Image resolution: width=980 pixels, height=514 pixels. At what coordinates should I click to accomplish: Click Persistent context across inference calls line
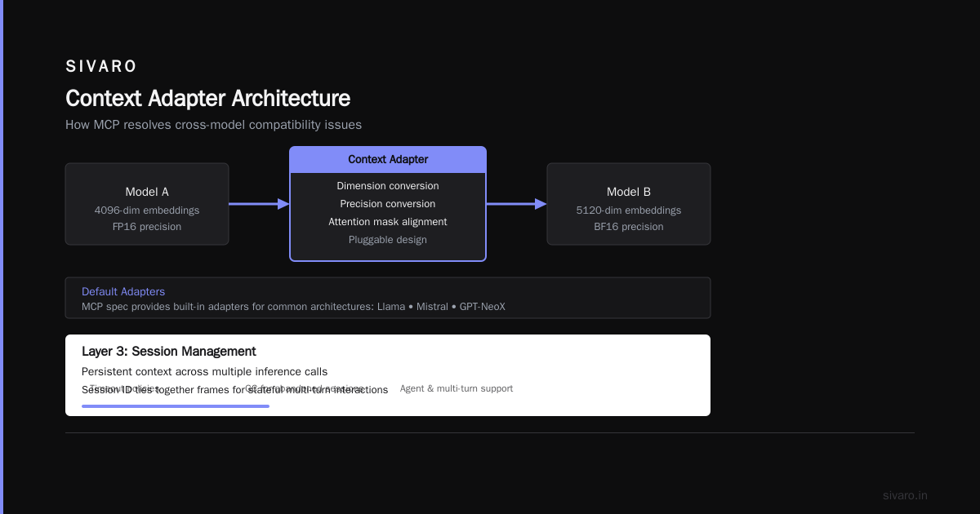coord(204,372)
